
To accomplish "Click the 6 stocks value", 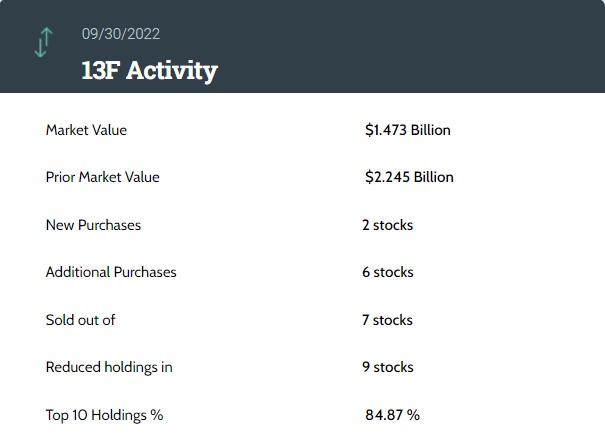I will pos(387,272).
